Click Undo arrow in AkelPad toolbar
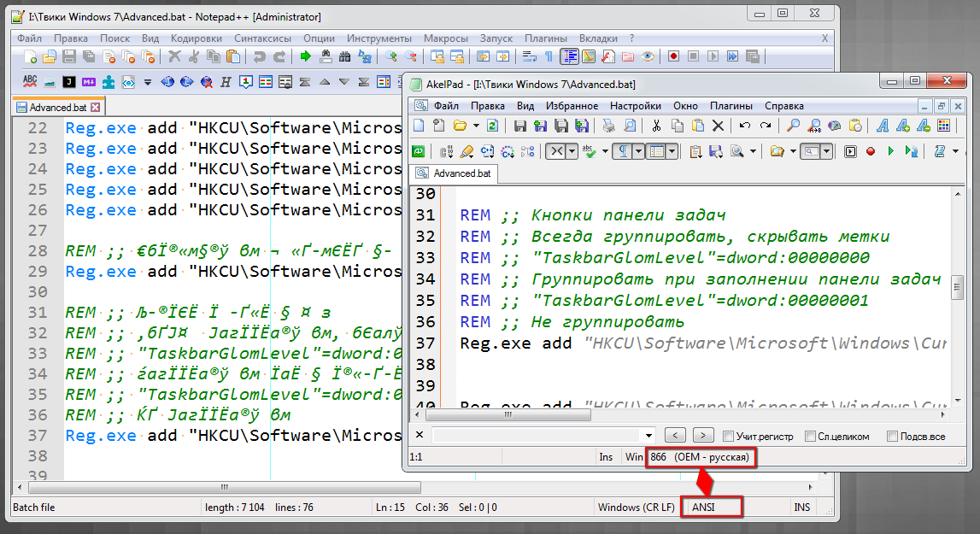 pyautogui.click(x=744, y=126)
